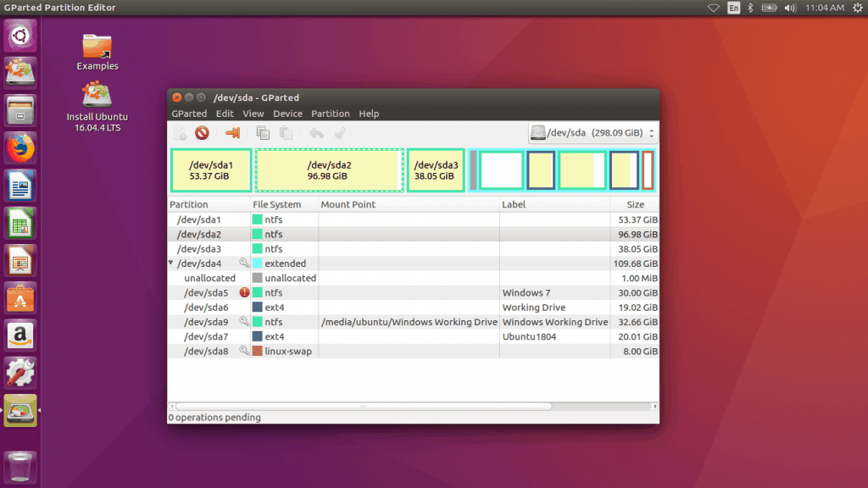Click the New Partition toolbar icon
This screenshot has width=868, height=488.
coord(181,133)
